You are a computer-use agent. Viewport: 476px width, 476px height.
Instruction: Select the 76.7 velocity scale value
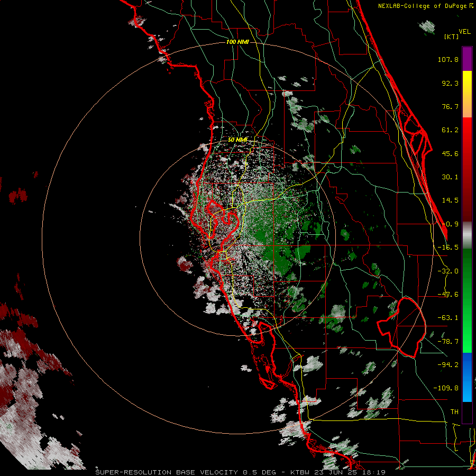tap(450, 106)
